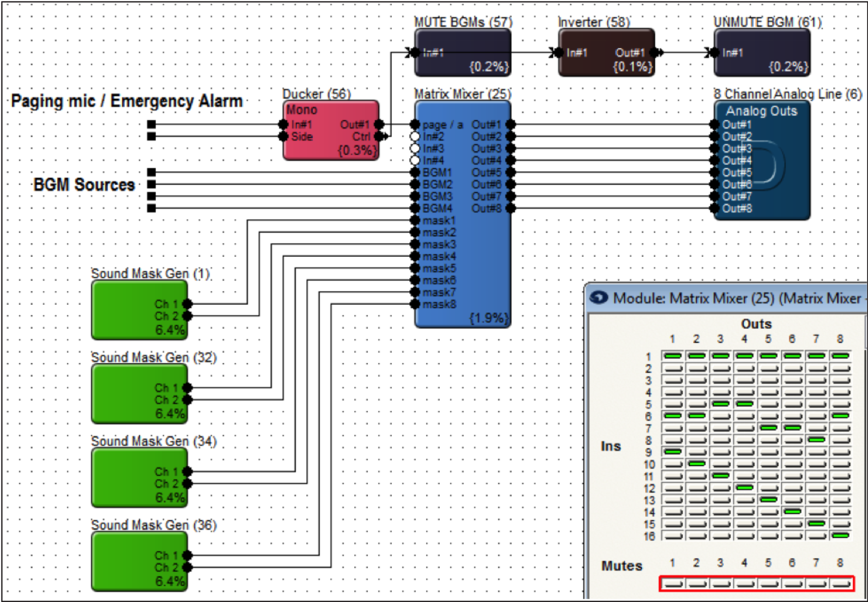Click the Analog Outs label
The height and width of the screenshot is (602, 868).
coord(761,111)
